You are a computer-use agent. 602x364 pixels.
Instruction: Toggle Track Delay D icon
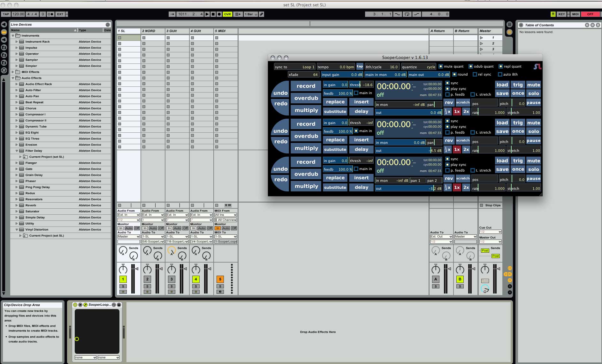(510, 286)
